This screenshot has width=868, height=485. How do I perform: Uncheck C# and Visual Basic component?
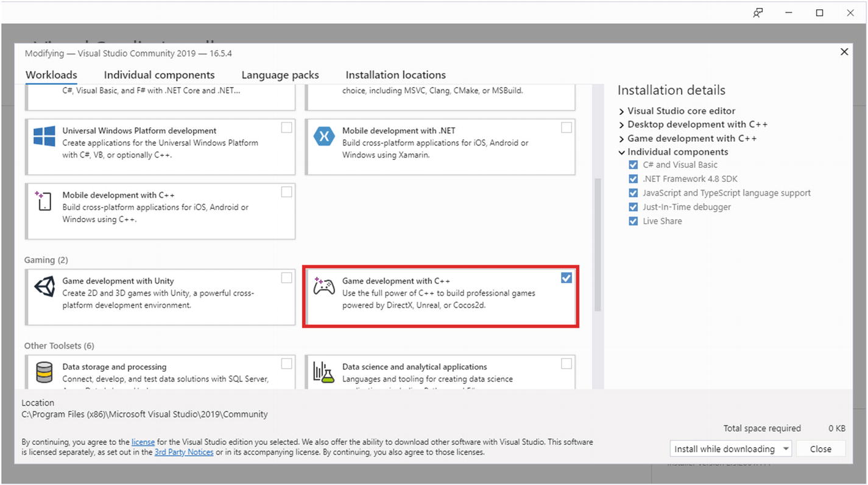pos(633,165)
